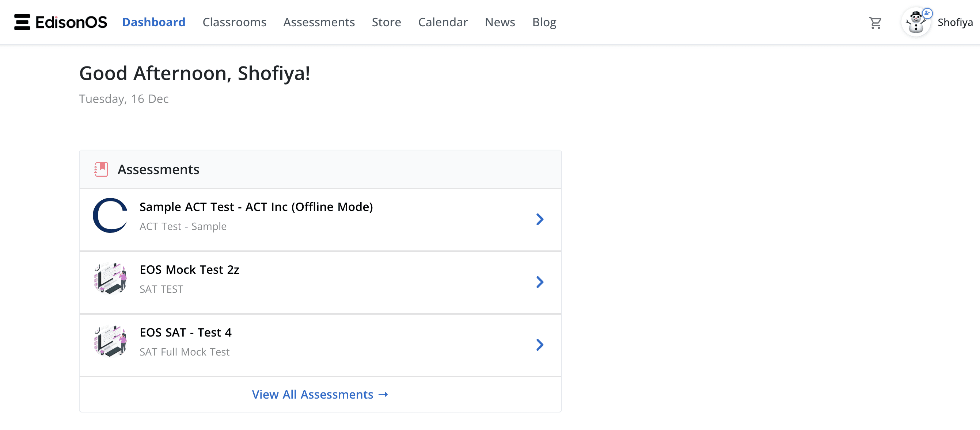Navigate to Assessments in the top nav
The width and height of the screenshot is (980, 430).
pos(319,22)
